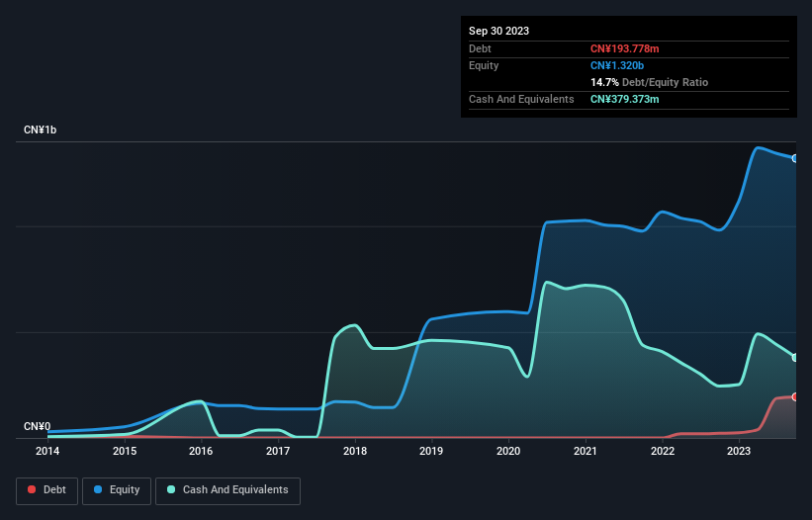This screenshot has width=812, height=520.
Task: Click the Cash value CN¥379.373m
Action: coord(624,99)
